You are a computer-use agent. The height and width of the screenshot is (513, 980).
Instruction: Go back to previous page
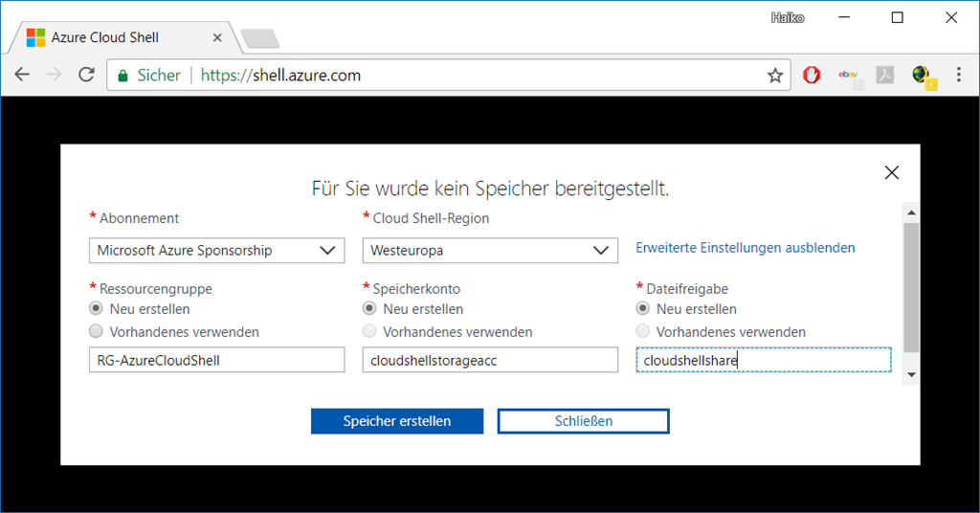(22, 75)
